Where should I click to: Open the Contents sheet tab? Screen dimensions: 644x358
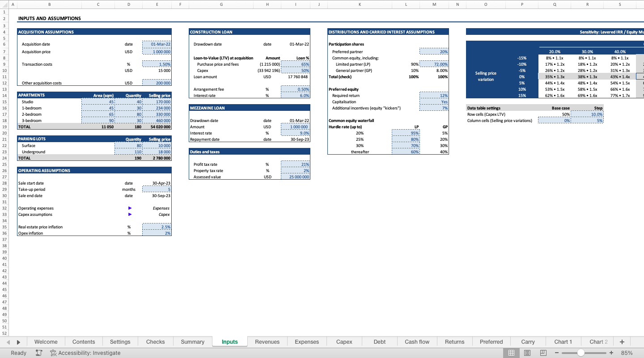(x=84, y=342)
